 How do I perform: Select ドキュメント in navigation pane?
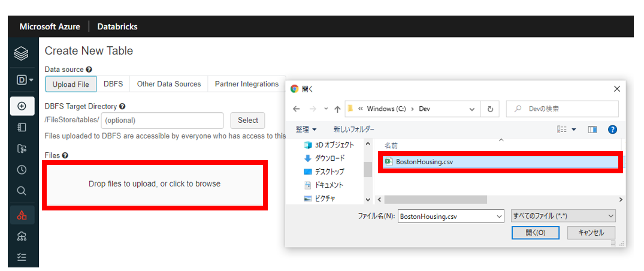[x=323, y=185]
